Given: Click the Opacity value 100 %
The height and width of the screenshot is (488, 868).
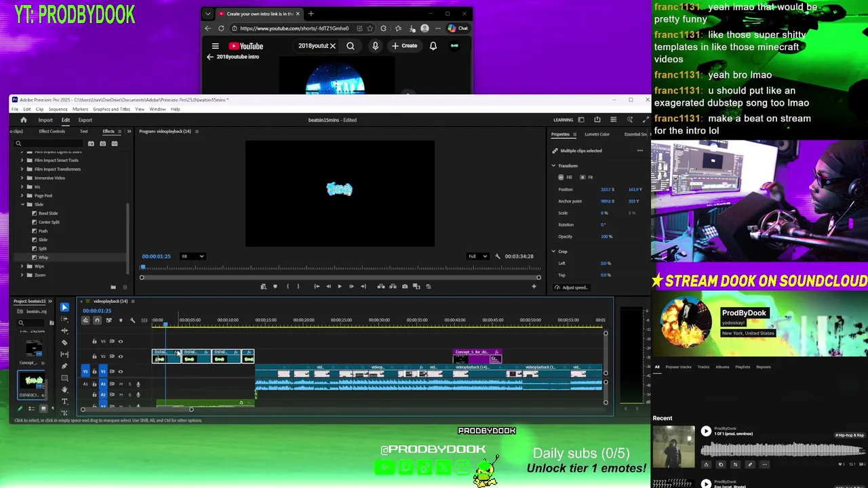Looking at the screenshot, I should [606, 237].
